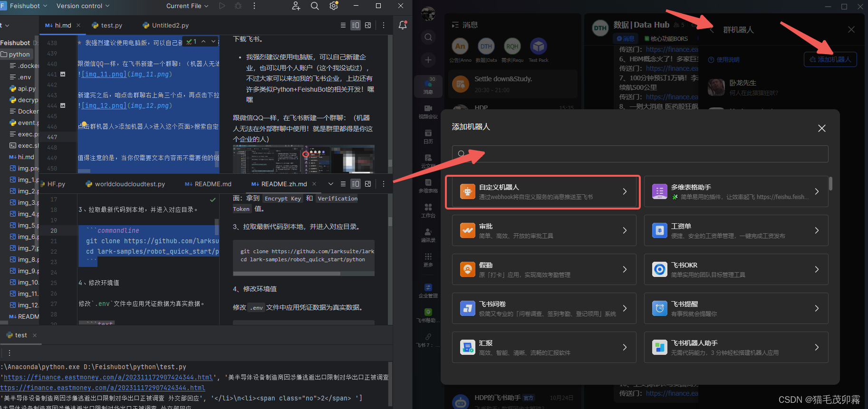Click Feishu profile avatar at sidebar top
This screenshot has width=868, height=409.
tap(428, 14)
